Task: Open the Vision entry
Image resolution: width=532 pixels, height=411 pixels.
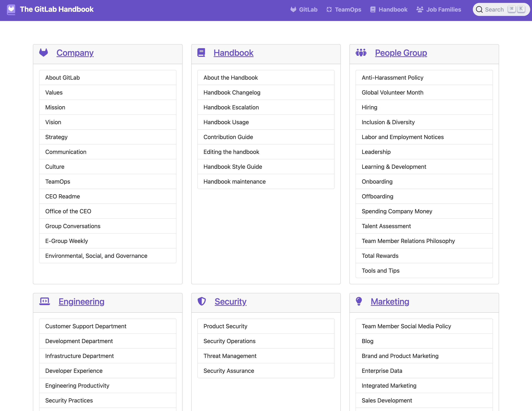Action: (108, 122)
